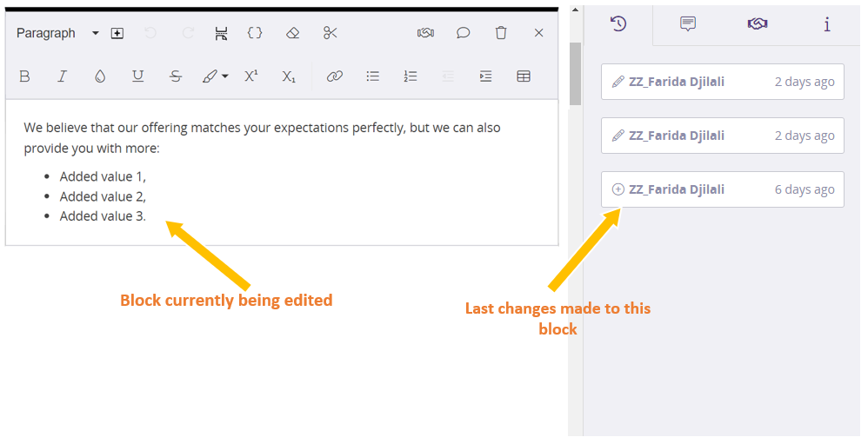Insert a table into block
The width and height of the screenshot is (868, 444).
click(x=524, y=76)
